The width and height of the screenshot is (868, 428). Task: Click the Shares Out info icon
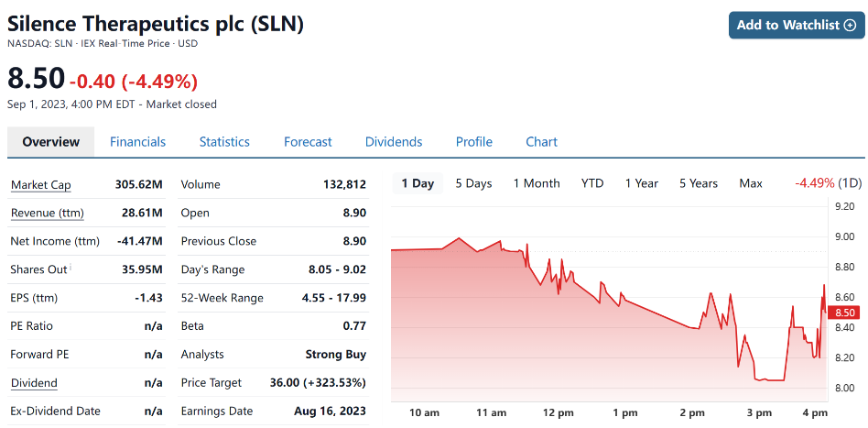coord(71,268)
